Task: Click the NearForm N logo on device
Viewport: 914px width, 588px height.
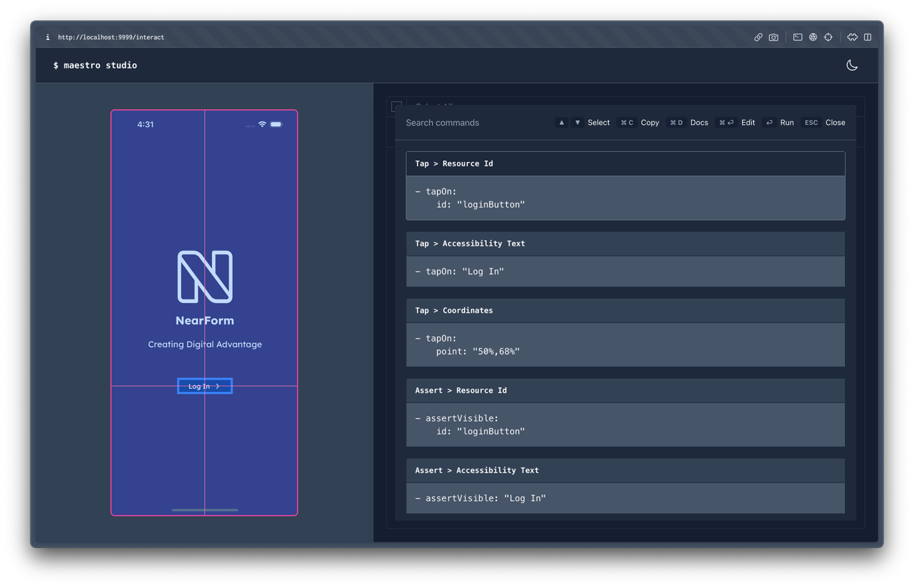Action: tap(205, 277)
